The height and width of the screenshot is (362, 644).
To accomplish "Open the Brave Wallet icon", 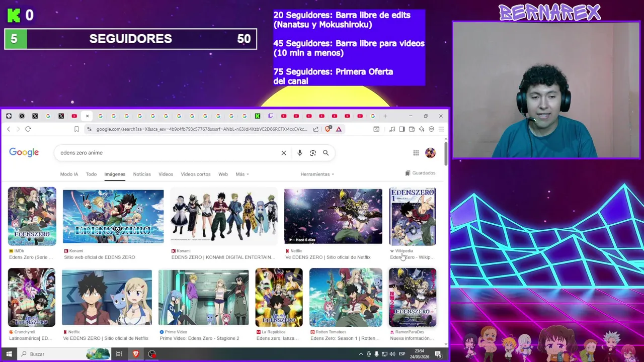I will 412,129.
